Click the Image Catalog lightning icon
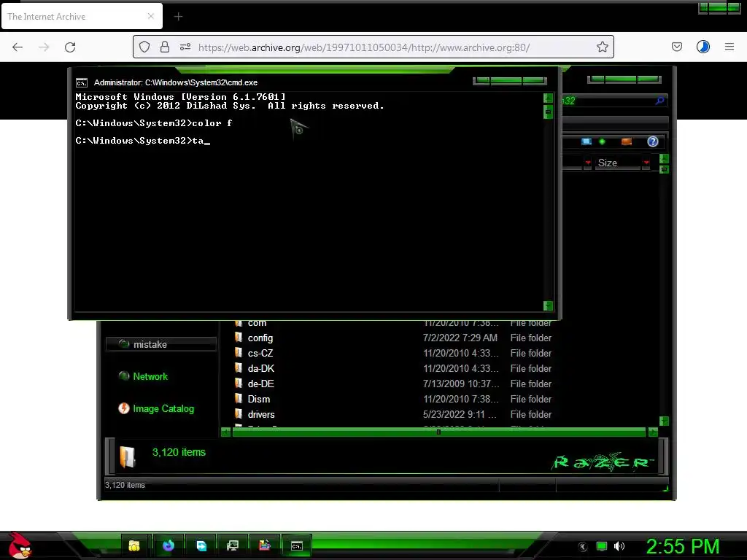 (124, 408)
